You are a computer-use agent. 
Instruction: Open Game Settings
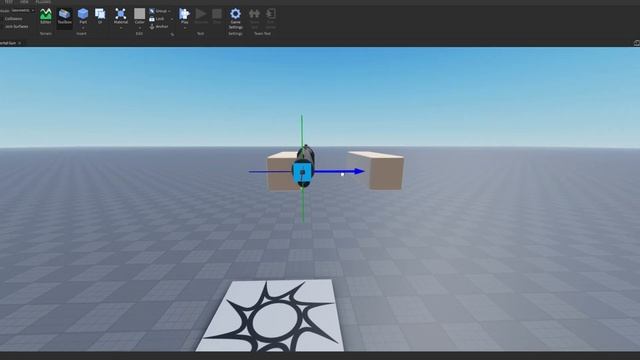click(x=236, y=18)
